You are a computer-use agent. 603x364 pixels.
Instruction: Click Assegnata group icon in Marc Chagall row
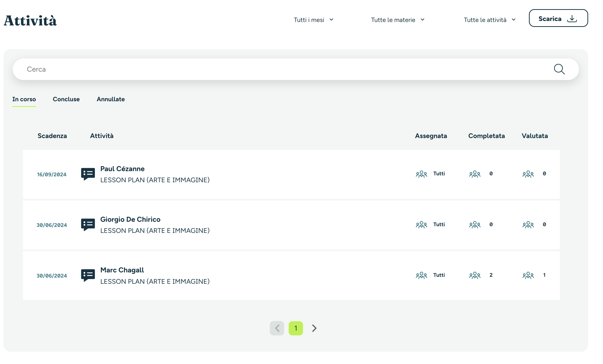coord(422,275)
